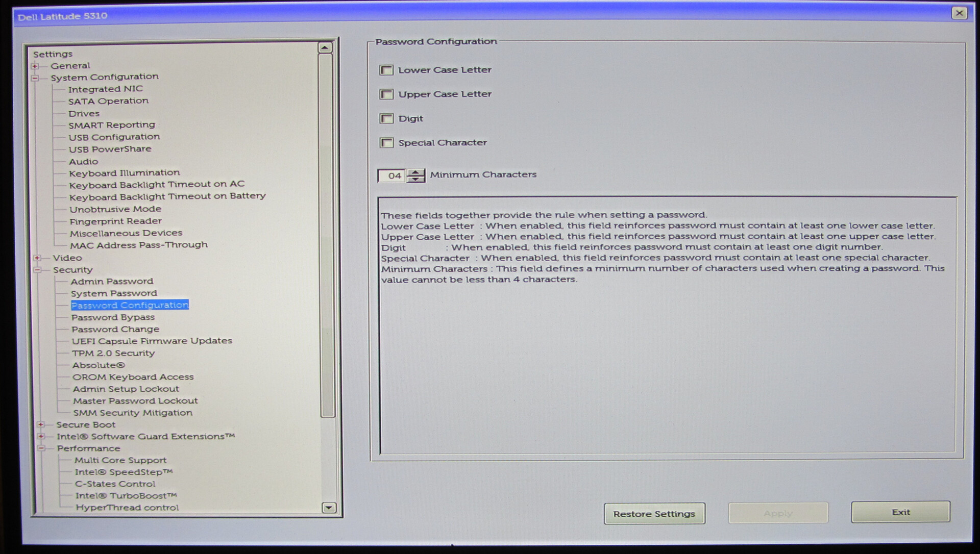This screenshot has width=980, height=554.
Task: Open Admin Password settings
Action: click(112, 281)
